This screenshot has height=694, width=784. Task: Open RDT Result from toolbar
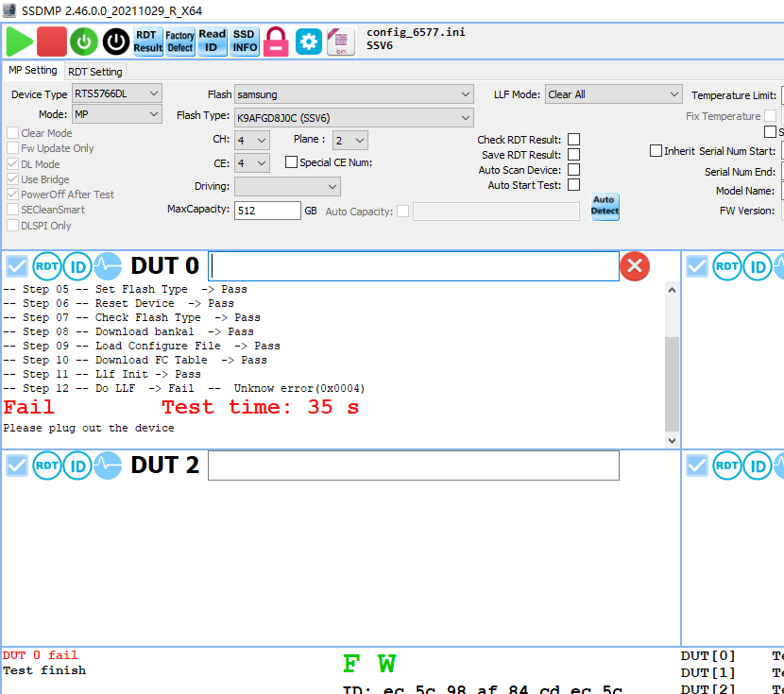(x=147, y=42)
